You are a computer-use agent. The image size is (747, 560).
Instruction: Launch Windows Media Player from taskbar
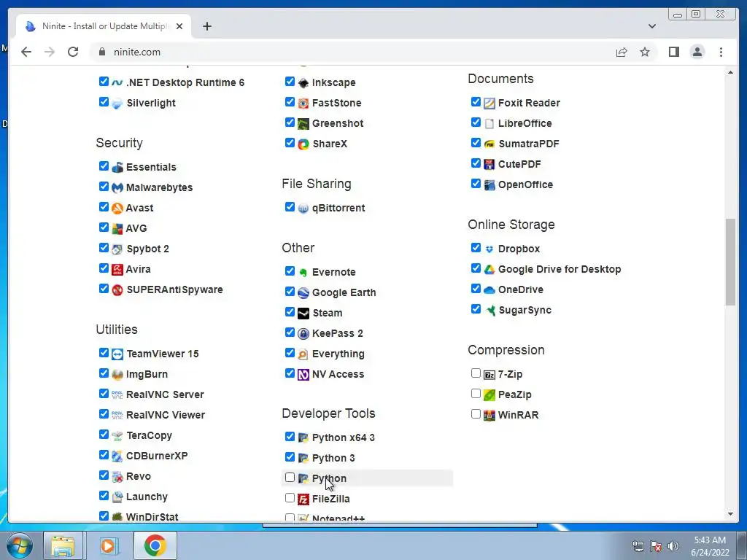(x=108, y=545)
